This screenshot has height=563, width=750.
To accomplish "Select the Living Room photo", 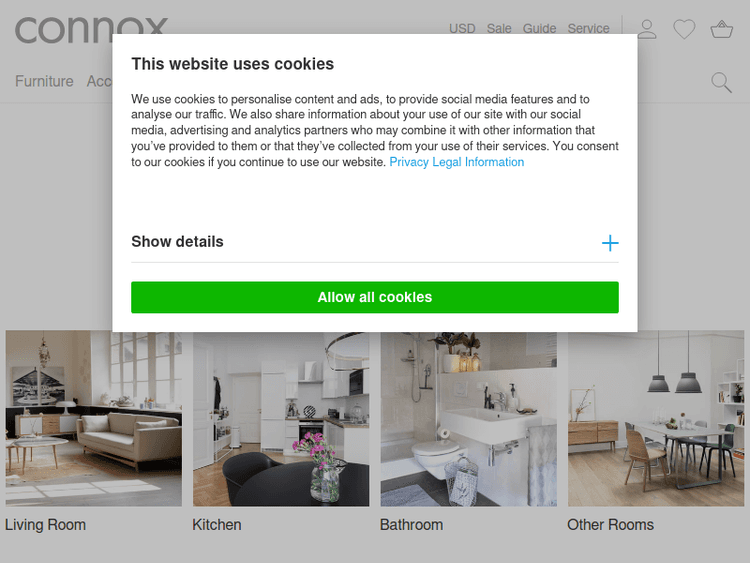I will click(x=94, y=418).
